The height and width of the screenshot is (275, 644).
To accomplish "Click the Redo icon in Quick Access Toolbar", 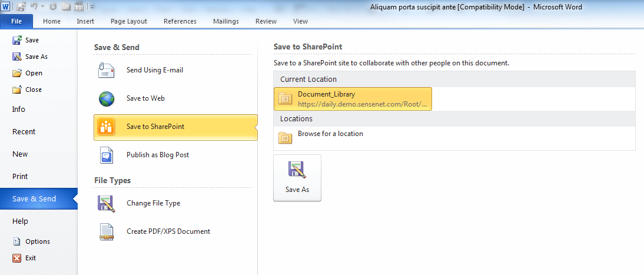I will click(x=53, y=6).
